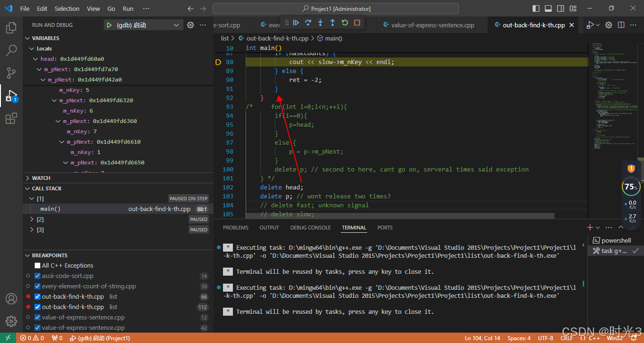
Task: Toggle bottom panel layout icon
Action: (548, 8)
